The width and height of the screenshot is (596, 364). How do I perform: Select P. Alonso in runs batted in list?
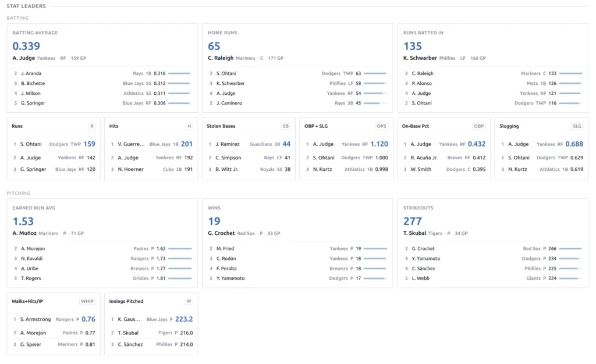point(421,83)
